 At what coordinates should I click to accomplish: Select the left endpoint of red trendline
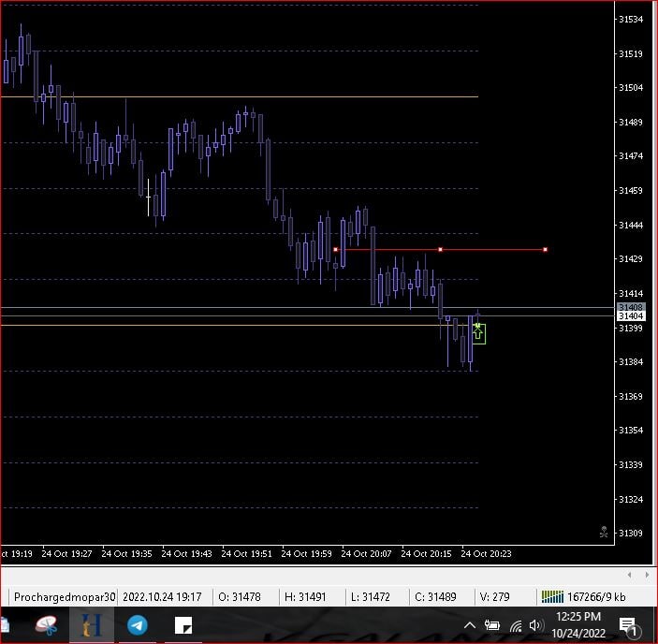point(335,249)
